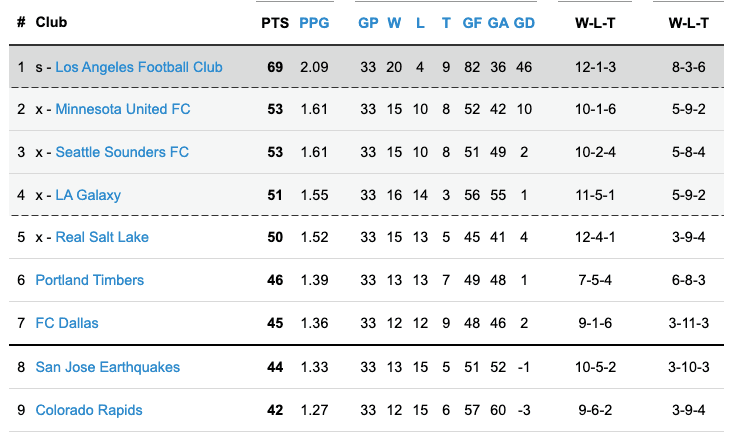Sort by ties T column header
The width and height of the screenshot is (745, 437).
[446, 22]
